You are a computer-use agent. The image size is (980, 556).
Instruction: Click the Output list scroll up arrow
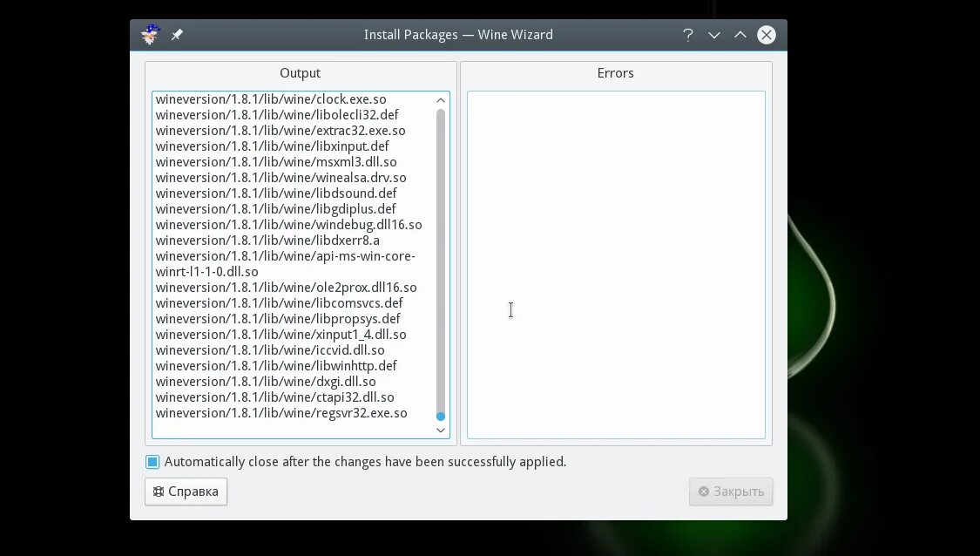click(441, 100)
